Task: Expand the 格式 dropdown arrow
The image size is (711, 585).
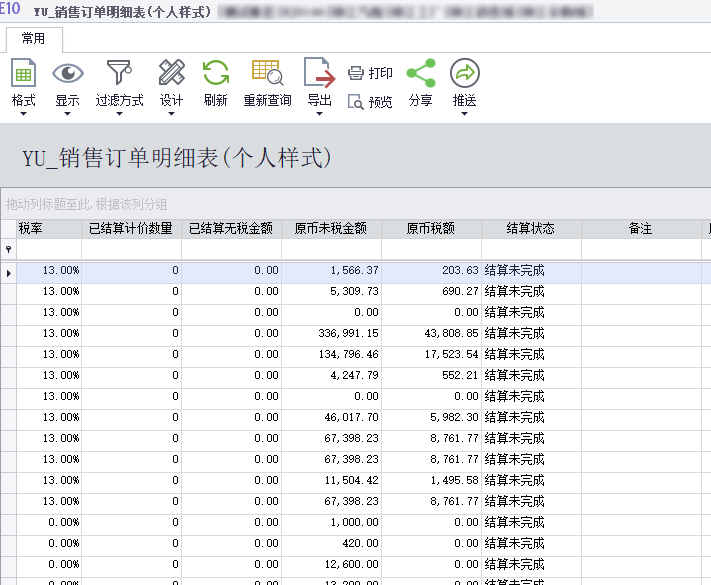Action: 23,114
